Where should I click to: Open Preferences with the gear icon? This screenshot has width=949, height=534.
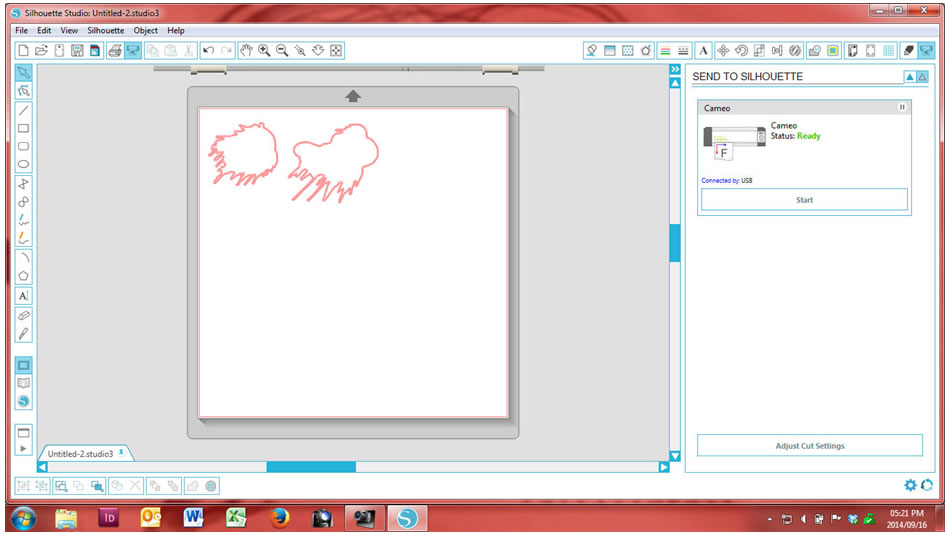pyautogui.click(x=910, y=485)
